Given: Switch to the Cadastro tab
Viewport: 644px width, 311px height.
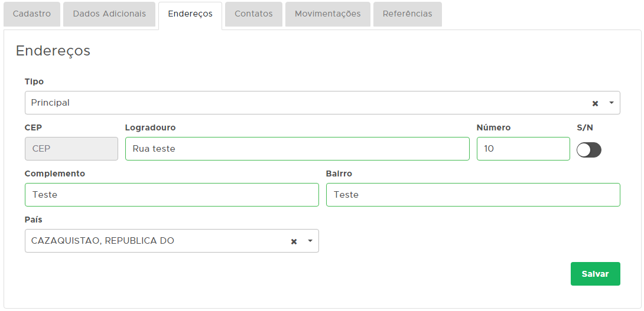Looking at the screenshot, I should pos(32,14).
